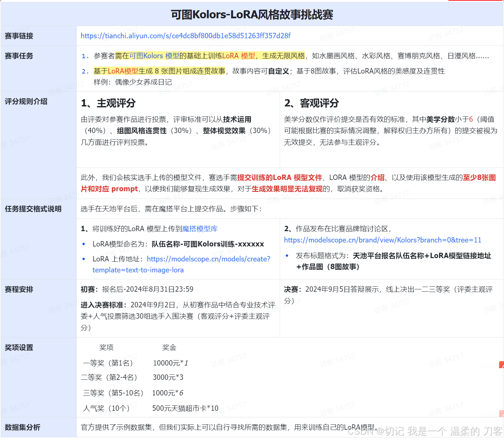This screenshot has width=504, height=440.
Task: Click the cell 1000元*6
Action: pos(168,393)
